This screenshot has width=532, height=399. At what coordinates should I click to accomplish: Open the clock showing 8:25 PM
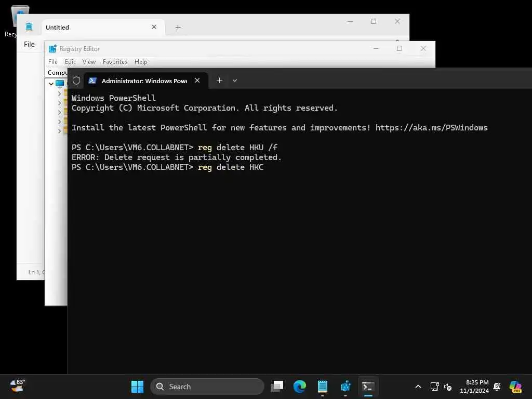474,387
